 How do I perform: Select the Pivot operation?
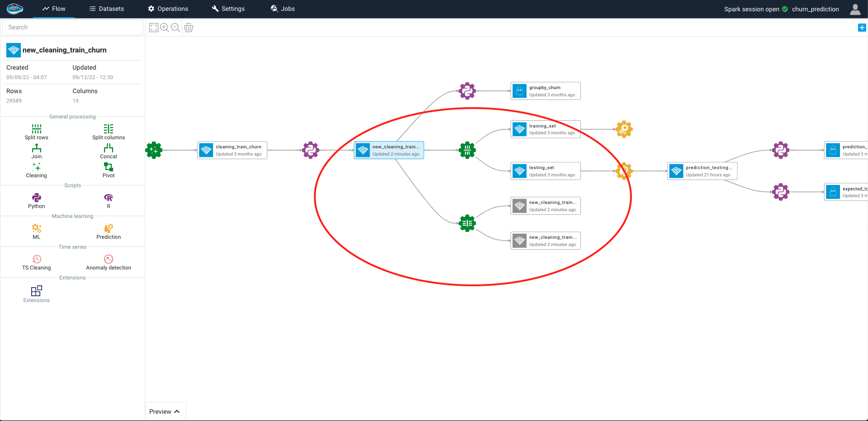tap(108, 170)
